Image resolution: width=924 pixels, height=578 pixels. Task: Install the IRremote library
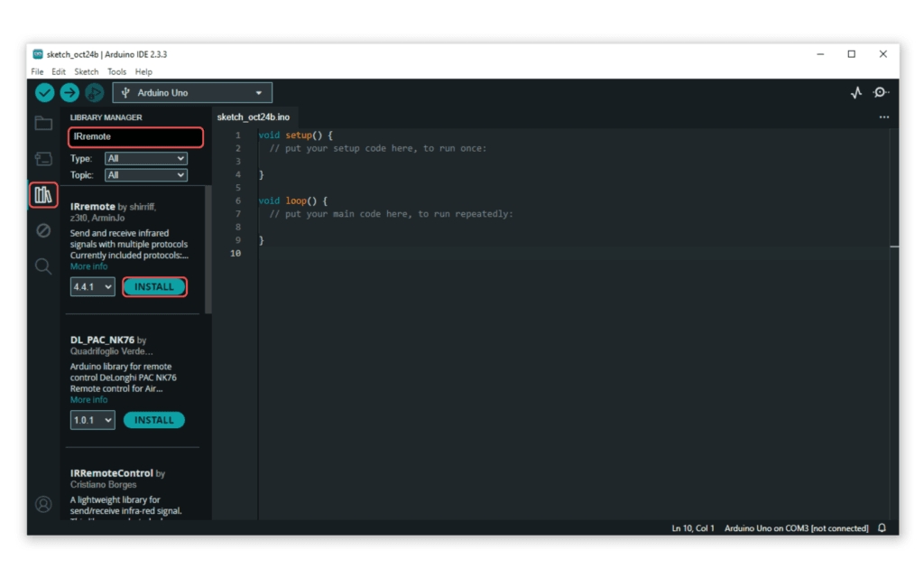tap(154, 286)
